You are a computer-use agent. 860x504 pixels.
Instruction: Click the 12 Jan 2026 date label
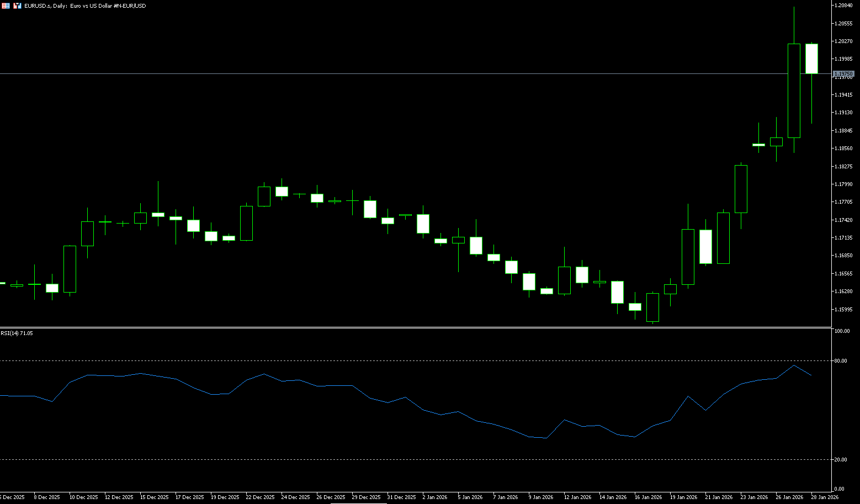click(x=577, y=497)
